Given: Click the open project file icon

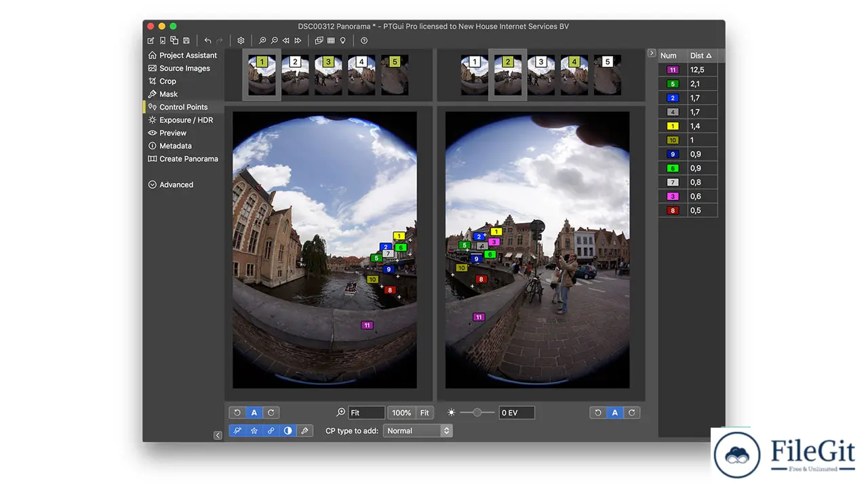Looking at the screenshot, I should pyautogui.click(x=163, y=41).
